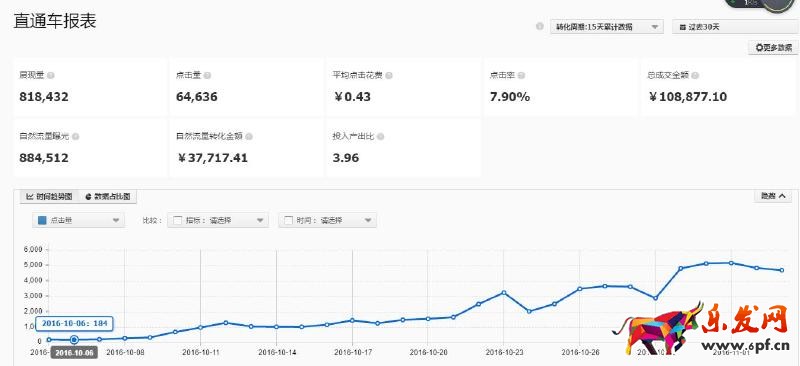Click the help icon beside 点击率
Viewport: 800px width, 366px height.
(521, 76)
